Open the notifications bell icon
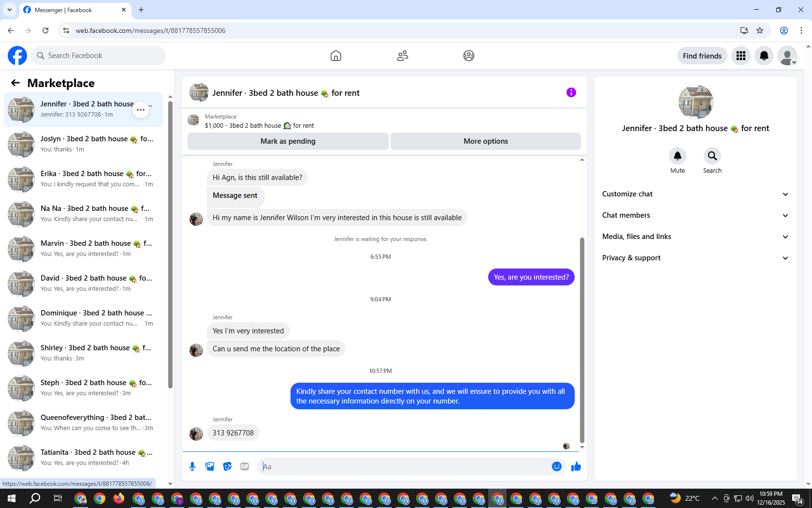The height and width of the screenshot is (508, 812). 764,56
